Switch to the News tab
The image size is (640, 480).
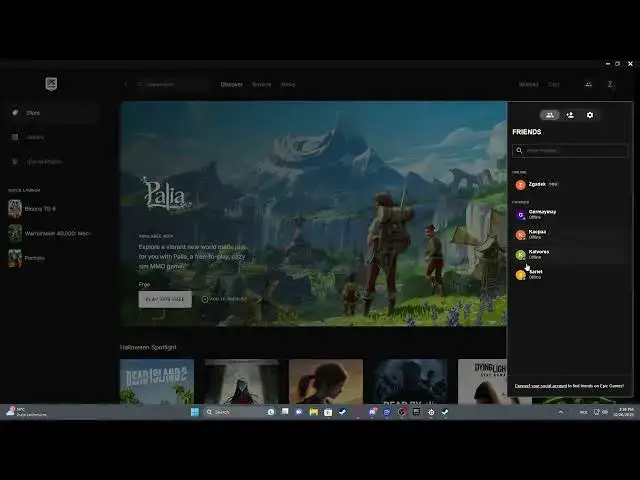tap(288, 84)
